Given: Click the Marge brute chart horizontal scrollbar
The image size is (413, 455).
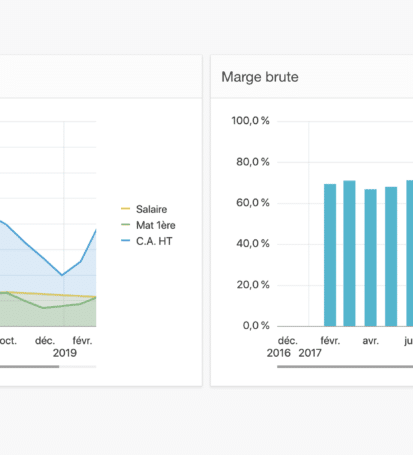Looking at the screenshot, I should (x=345, y=367).
